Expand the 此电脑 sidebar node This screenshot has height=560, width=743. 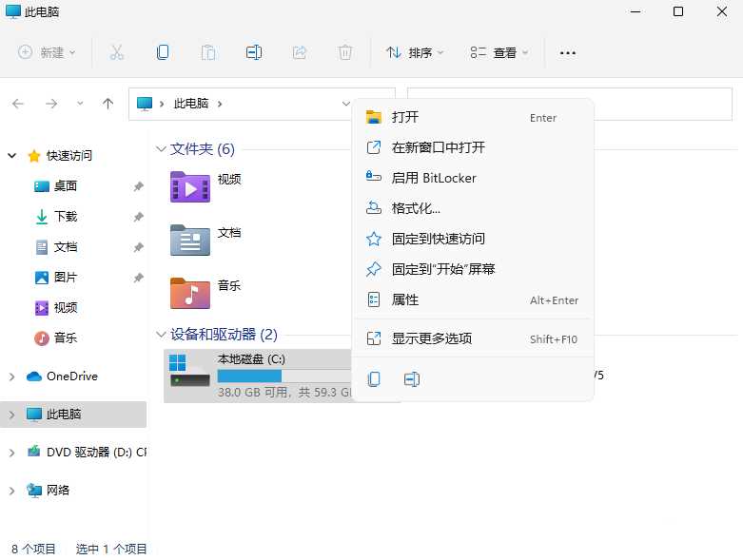pyautogui.click(x=12, y=415)
